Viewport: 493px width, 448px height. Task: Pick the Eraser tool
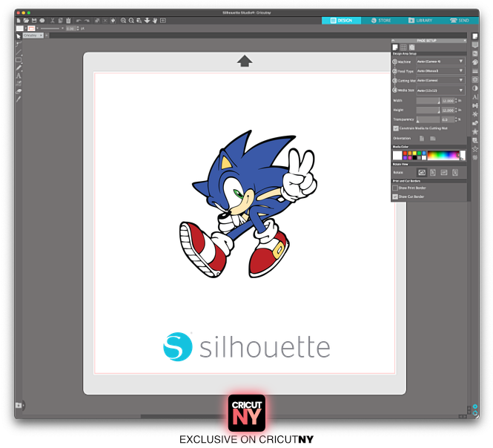point(19,91)
